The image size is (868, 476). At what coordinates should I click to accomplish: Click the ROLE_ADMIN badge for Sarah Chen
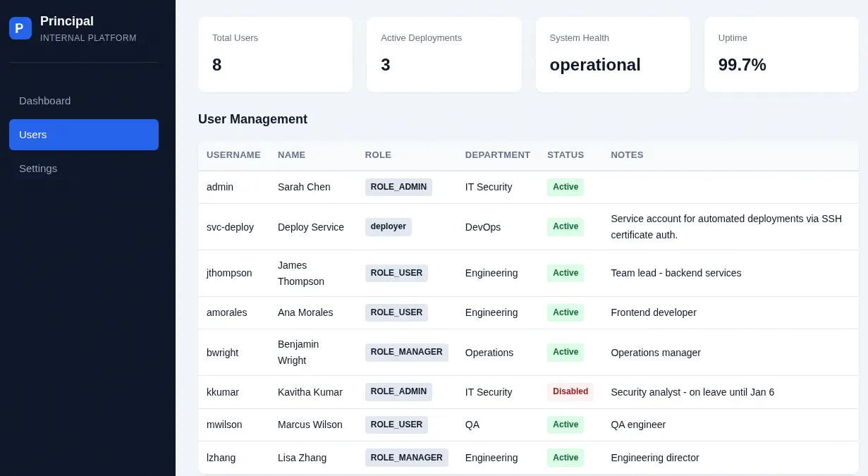(x=398, y=187)
